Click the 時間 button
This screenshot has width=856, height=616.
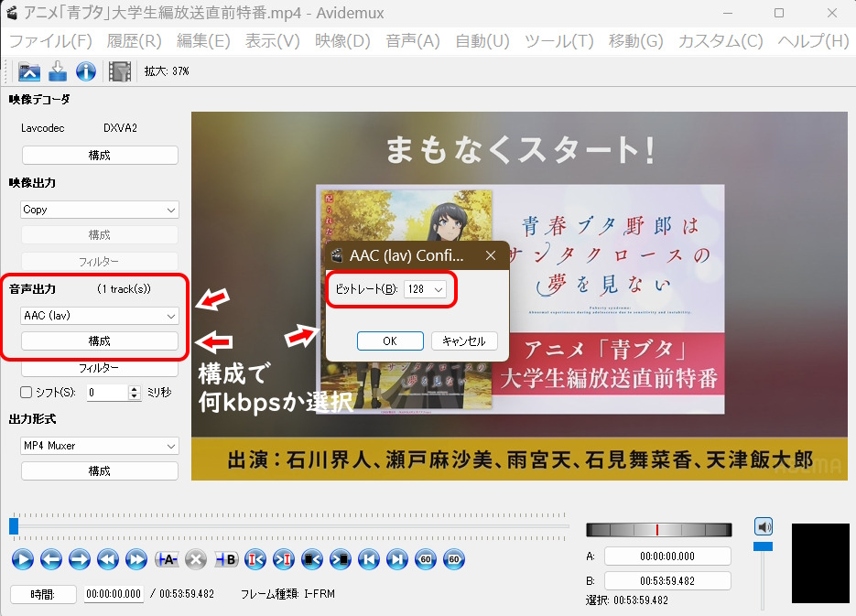(43, 594)
